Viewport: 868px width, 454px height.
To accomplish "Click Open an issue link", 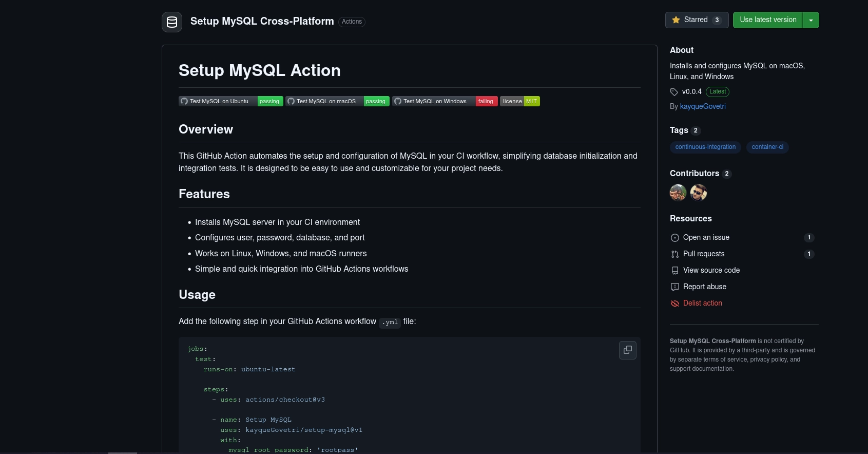I will pos(706,237).
